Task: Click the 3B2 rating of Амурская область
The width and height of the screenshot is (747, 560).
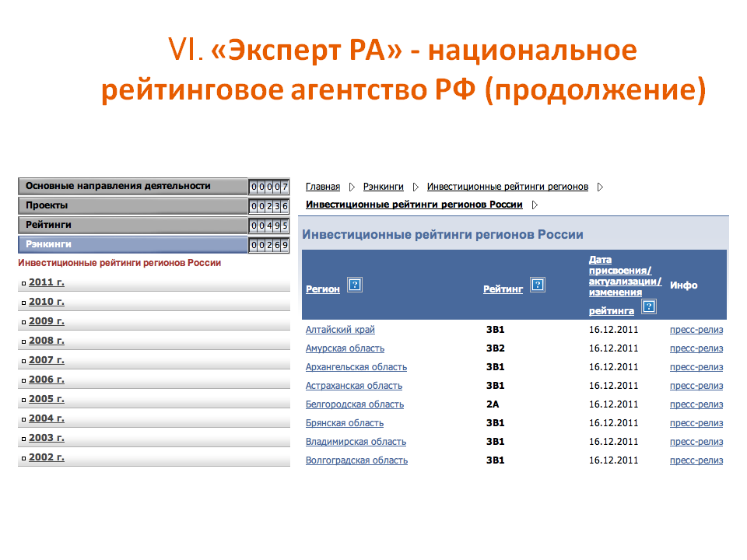Action: (x=496, y=348)
